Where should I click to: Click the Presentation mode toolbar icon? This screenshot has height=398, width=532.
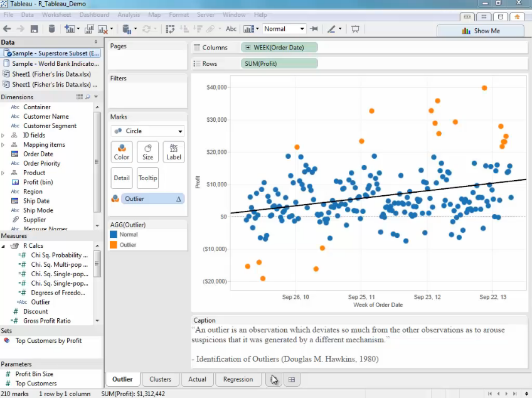(x=355, y=29)
